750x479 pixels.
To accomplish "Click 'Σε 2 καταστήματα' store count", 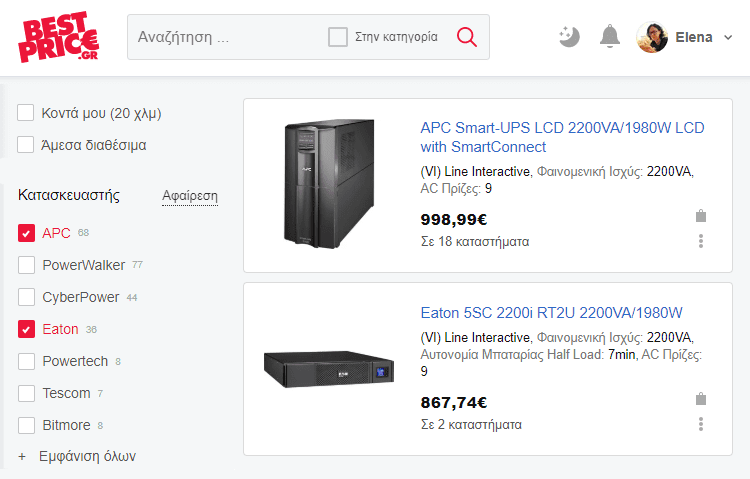I will coord(471,424).
